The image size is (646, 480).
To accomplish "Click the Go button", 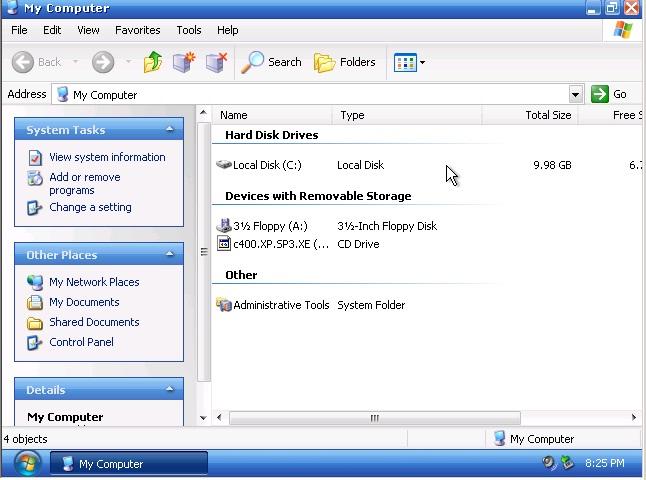I will click(609, 94).
